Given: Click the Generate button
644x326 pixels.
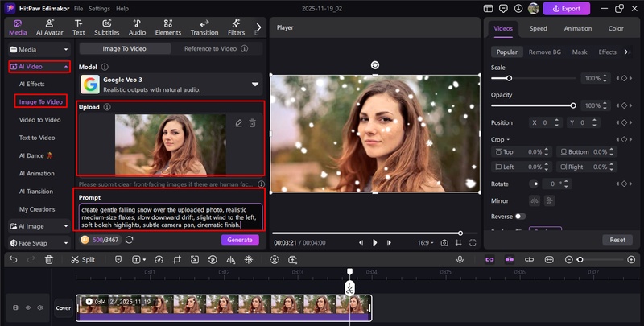Looking at the screenshot, I should pyautogui.click(x=240, y=240).
